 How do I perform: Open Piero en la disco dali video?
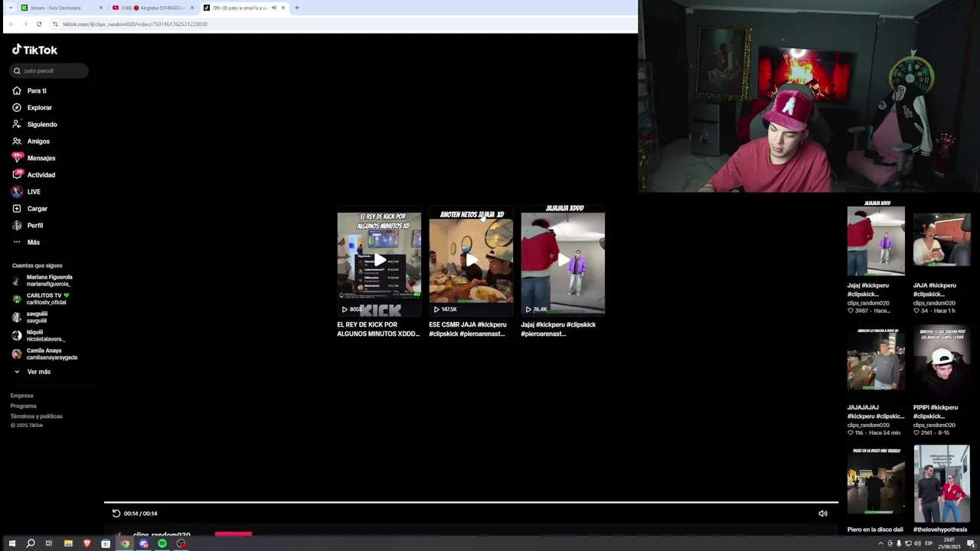(x=876, y=482)
